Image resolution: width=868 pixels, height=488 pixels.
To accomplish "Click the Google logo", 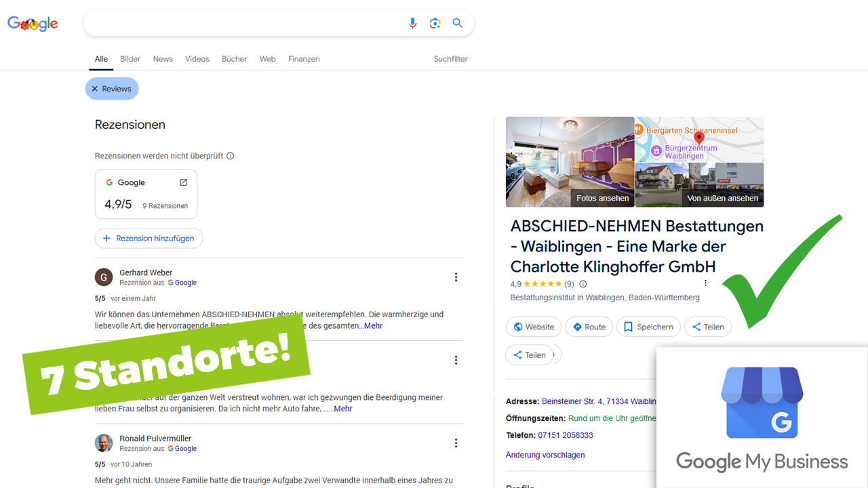I will tap(33, 24).
